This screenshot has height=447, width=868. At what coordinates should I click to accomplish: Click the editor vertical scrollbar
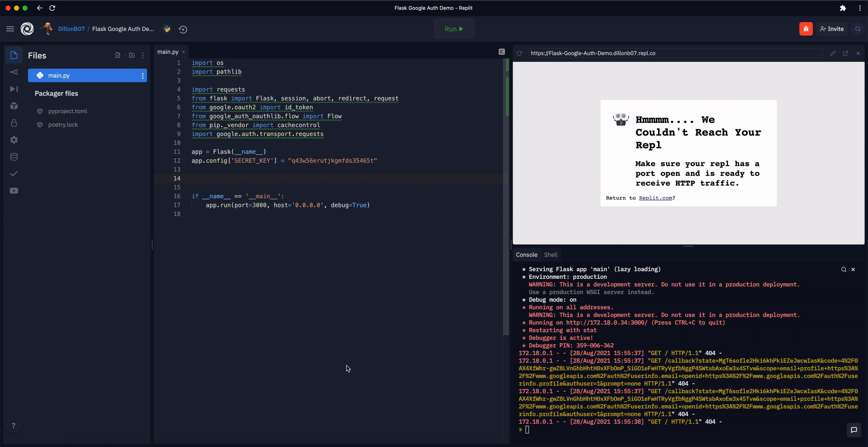(x=506, y=197)
